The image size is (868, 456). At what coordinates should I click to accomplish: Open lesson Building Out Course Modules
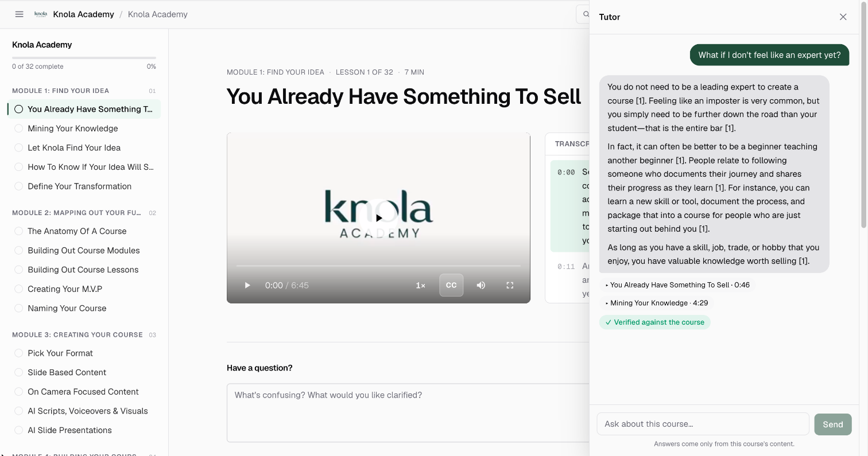[x=84, y=251]
